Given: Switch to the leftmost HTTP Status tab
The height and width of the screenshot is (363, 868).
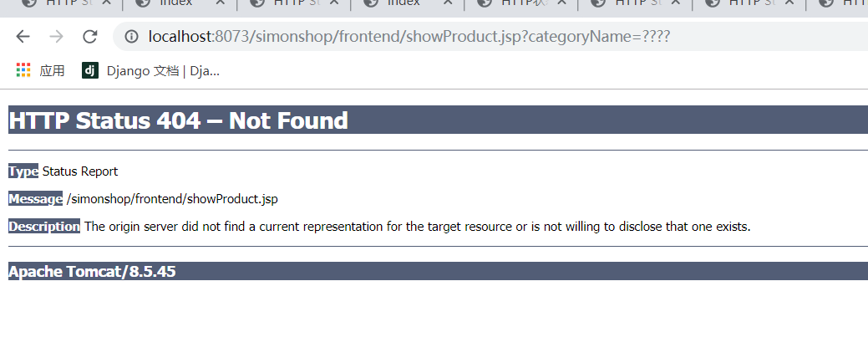Looking at the screenshot, I should coord(61,3).
